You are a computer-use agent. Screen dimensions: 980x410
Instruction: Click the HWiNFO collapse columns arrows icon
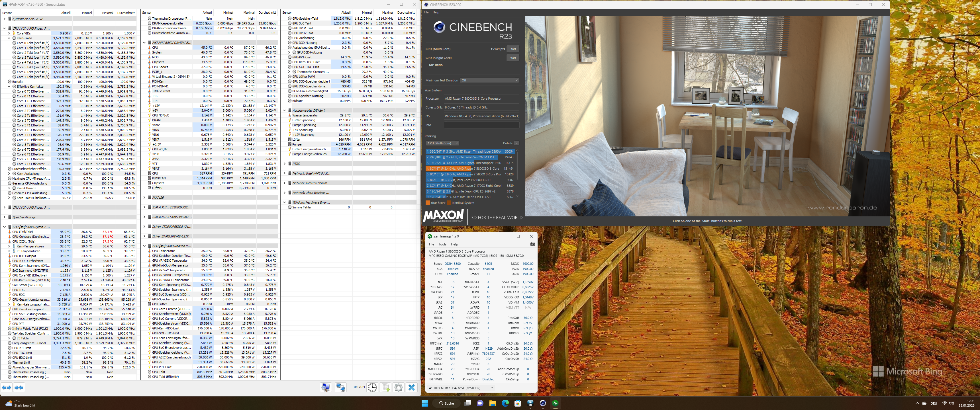click(19, 388)
